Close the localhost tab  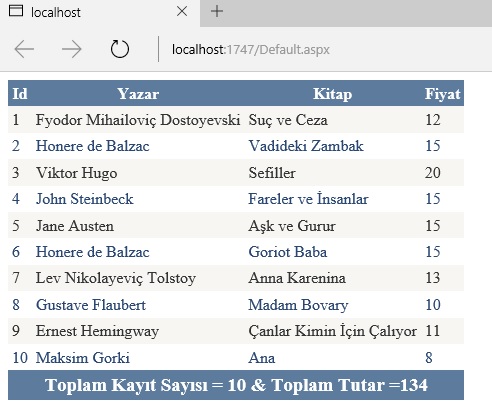point(182,12)
